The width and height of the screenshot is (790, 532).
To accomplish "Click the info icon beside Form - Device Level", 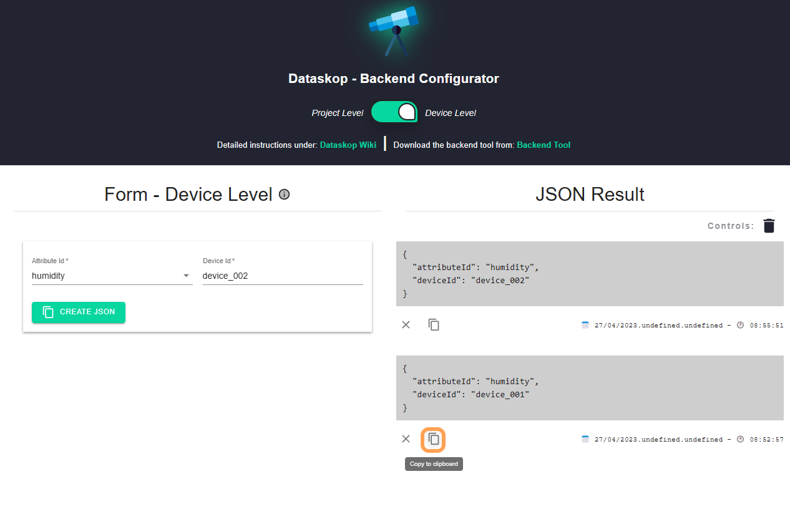I will [x=285, y=195].
